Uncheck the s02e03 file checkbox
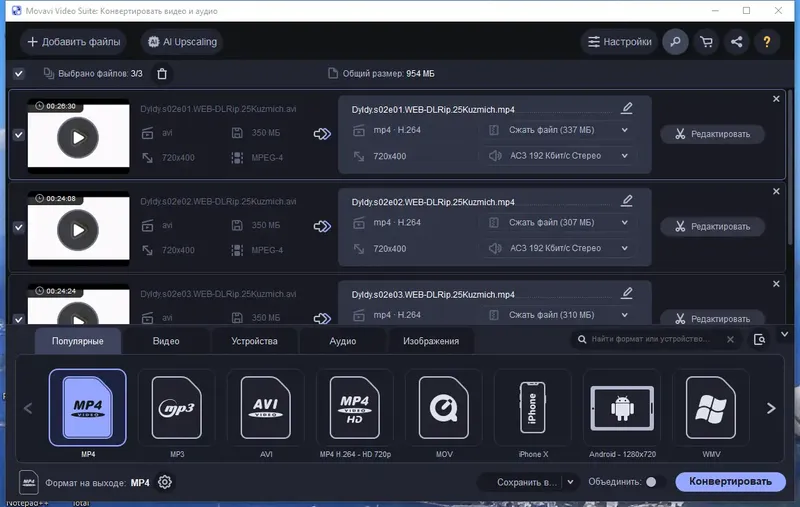Viewport: 800px width, 507px height. pos(19,319)
